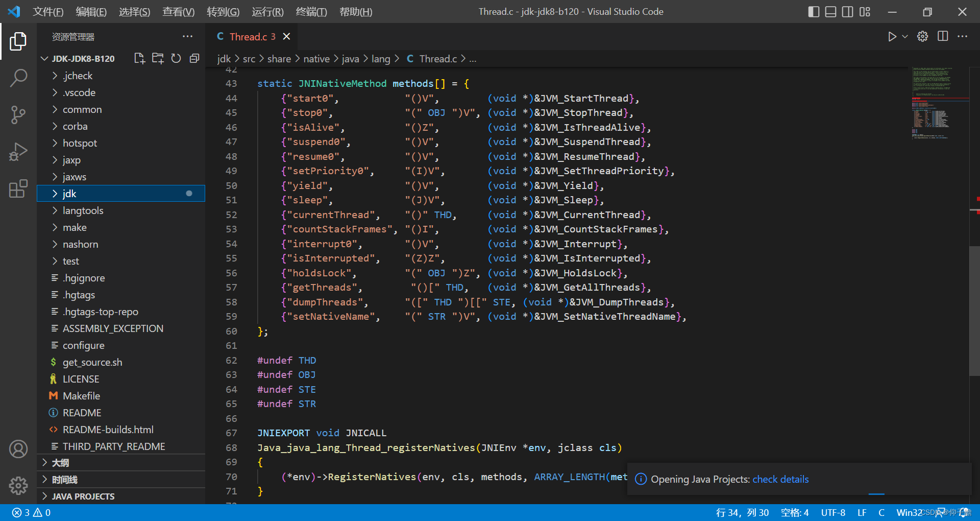Toggle the bottom panel layout
Image resolution: width=980 pixels, height=521 pixels.
click(x=831, y=11)
